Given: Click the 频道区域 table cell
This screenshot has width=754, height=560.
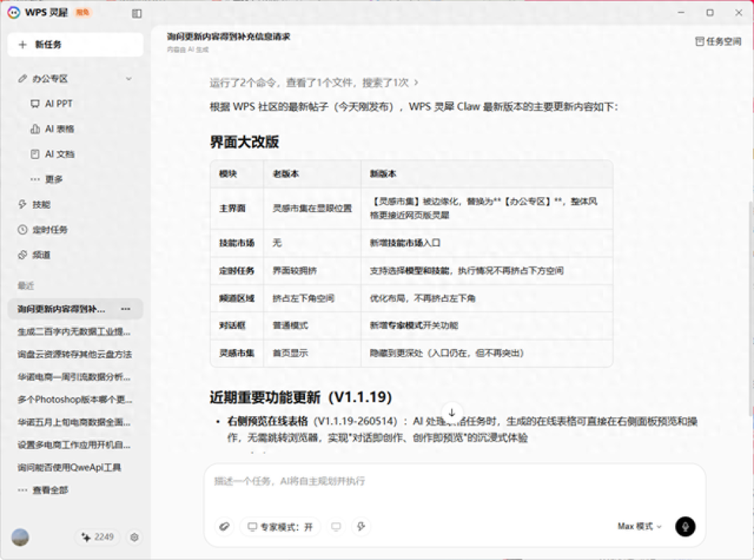Looking at the screenshot, I should click(x=237, y=298).
